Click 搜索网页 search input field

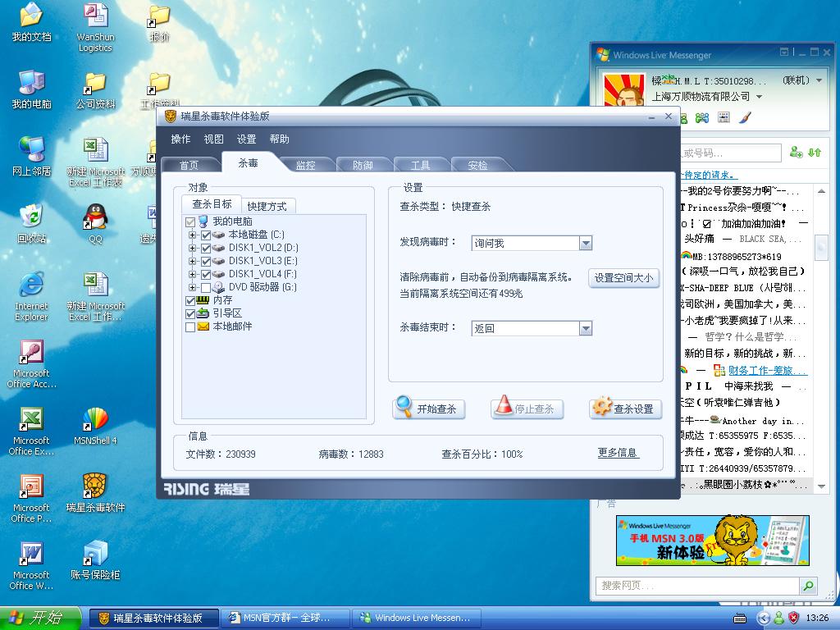[697, 586]
